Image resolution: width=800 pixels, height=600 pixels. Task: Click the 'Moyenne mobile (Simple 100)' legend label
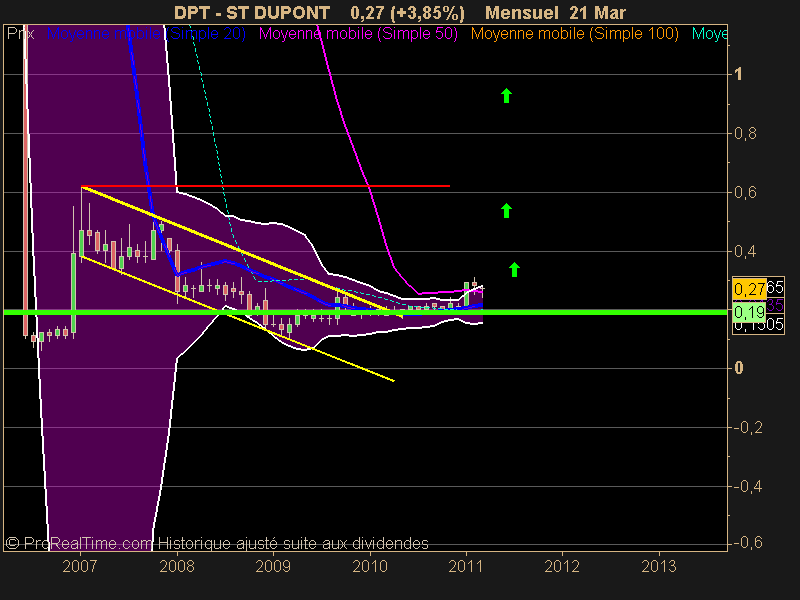point(574,34)
